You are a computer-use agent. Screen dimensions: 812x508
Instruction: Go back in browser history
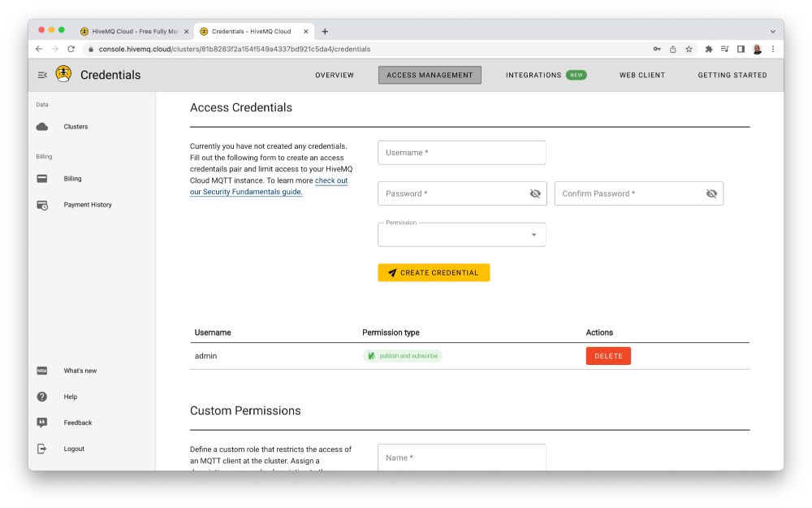pyautogui.click(x=39, y=50)
